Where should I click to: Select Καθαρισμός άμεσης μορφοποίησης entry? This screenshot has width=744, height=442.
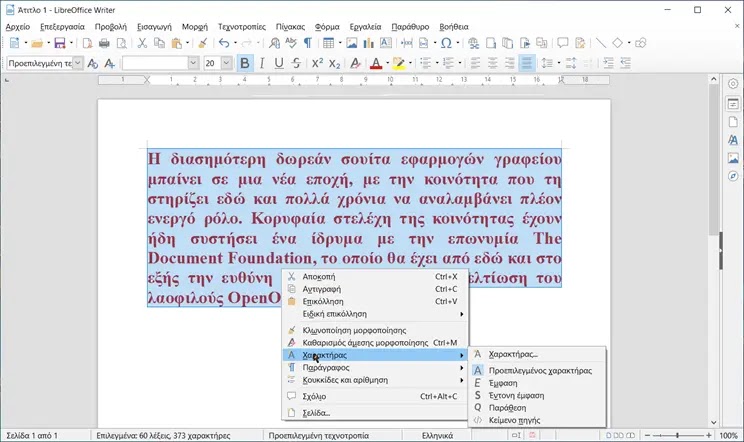(375, 342)
